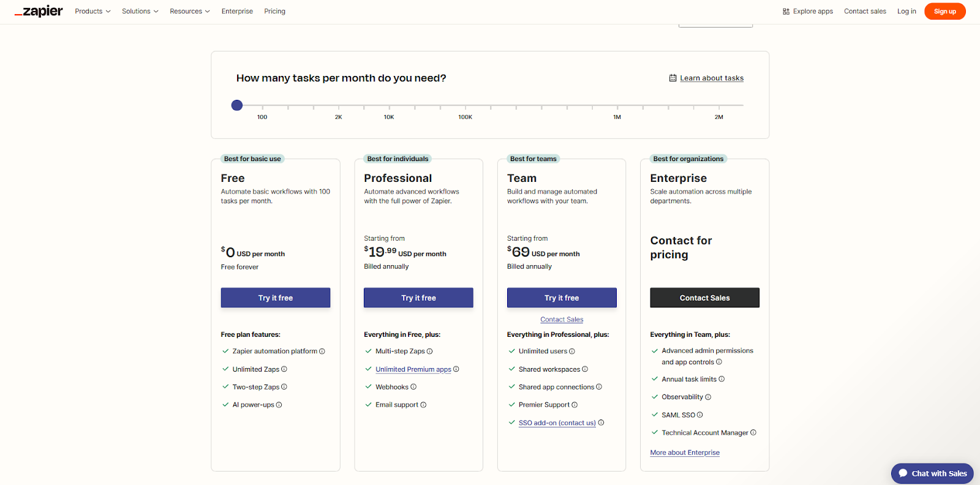The width and height of the screenshot is (980, 485).
Task: Click the Best for teams badge
Action: point(533,159)
